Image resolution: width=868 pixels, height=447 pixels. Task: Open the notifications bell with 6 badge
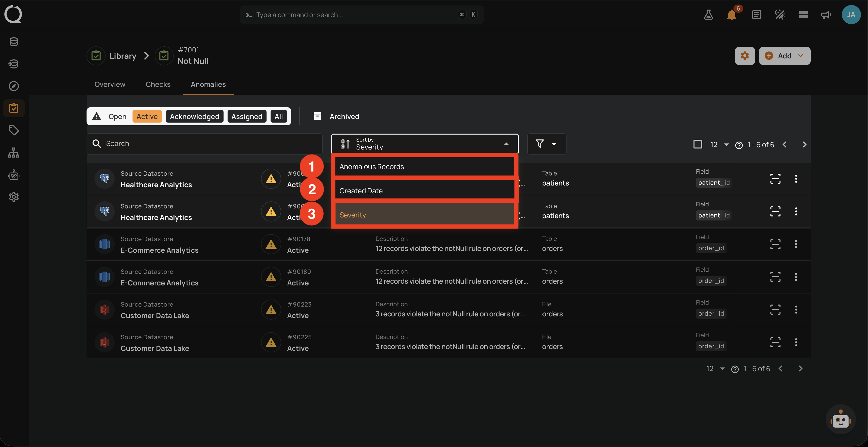[x=731, y=15]
